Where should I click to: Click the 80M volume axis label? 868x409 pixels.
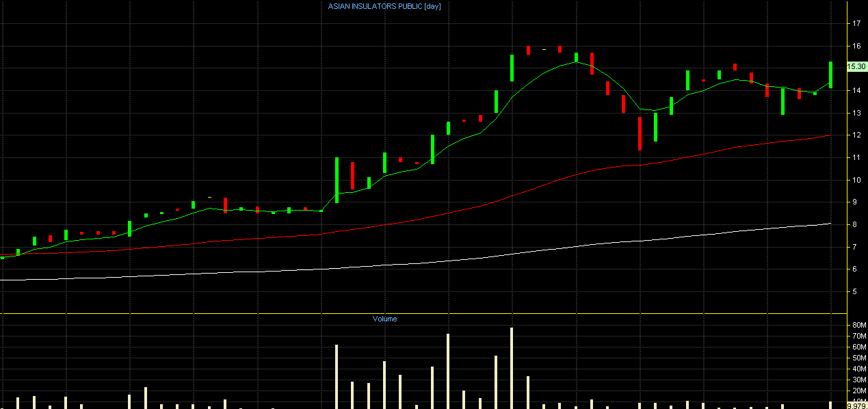coord(858,326)
